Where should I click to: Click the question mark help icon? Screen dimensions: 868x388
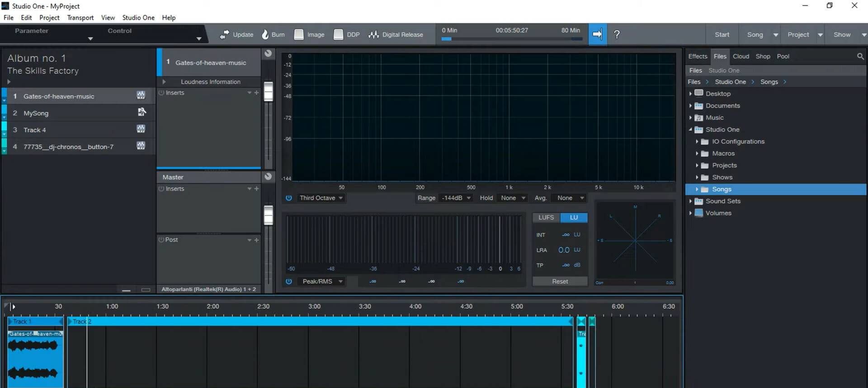click(x=617, y=35)
